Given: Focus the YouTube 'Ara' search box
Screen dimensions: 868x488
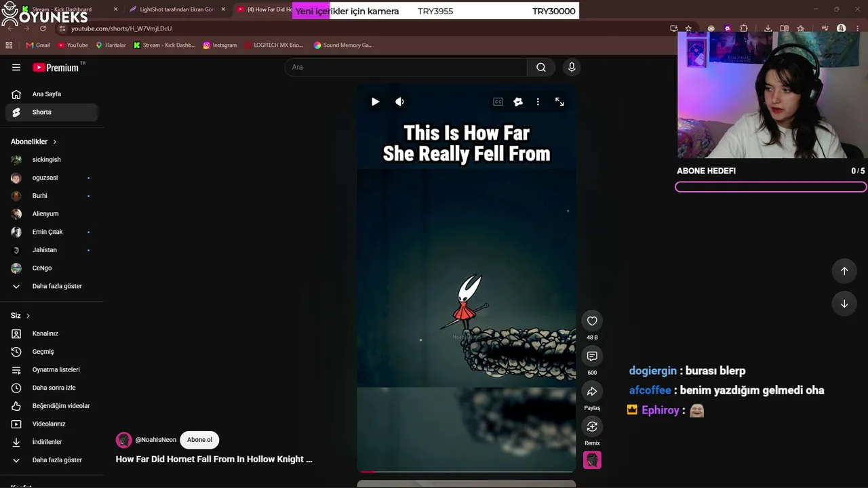Looking at the screenshot, I should coord(406,67).
